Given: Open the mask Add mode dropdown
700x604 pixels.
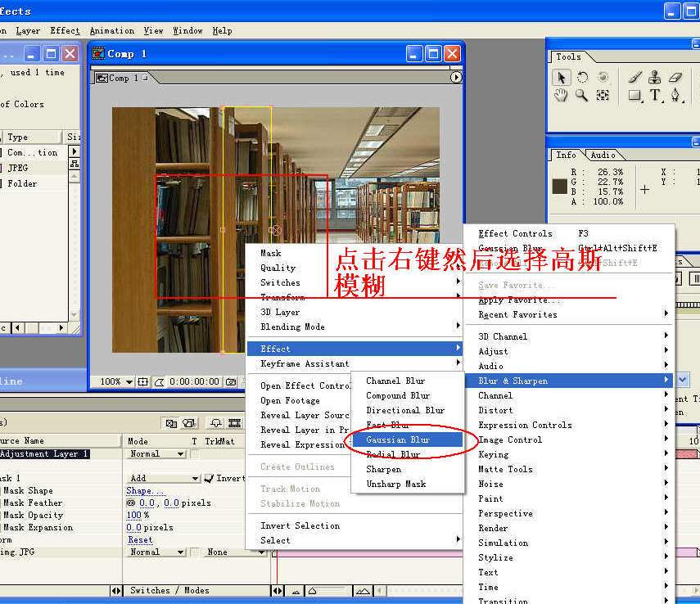Looking at the screenshot, I should click(x=164, y=479).
